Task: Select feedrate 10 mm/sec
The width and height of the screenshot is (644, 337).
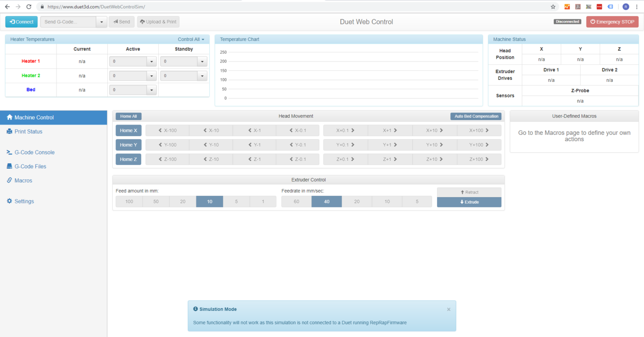Action: click(387, 202)
